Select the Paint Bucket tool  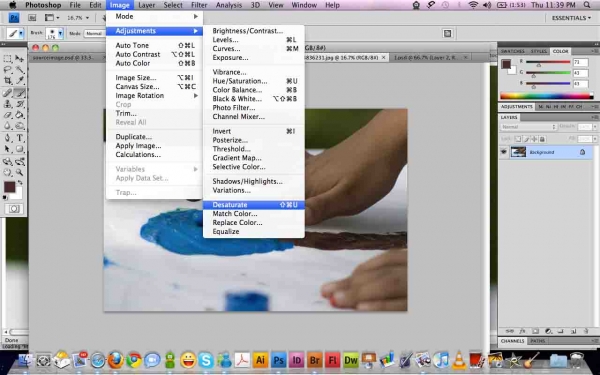coord(19,115)
